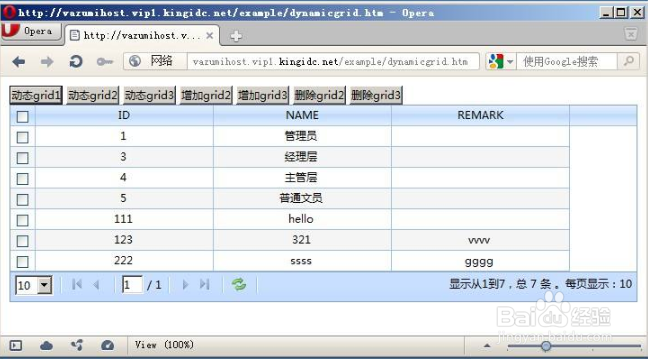Click the remark cell gggg
The image size is (648, 360).
click(x=480, y=261)
